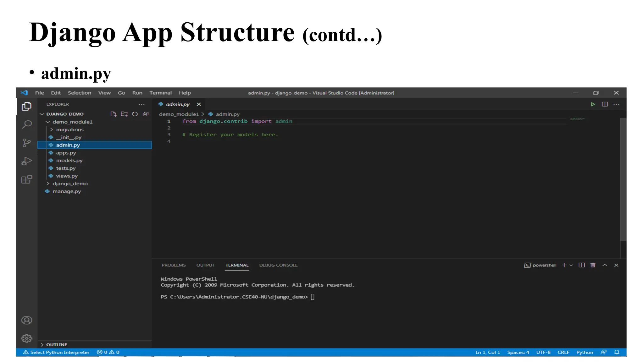Viewport: 644px width, 362px height.
Task: Open Explorer views and more actions menu
Action: [x=142, y=104]
